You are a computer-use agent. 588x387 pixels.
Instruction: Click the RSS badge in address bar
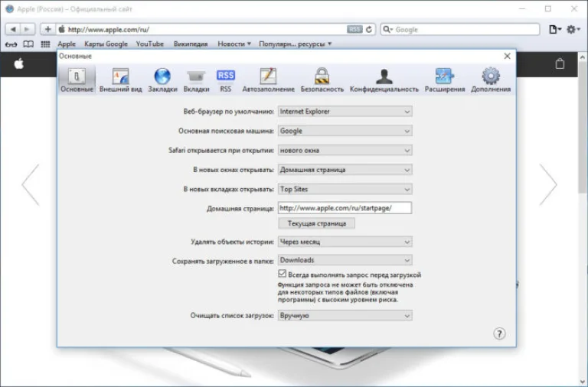coord(354,29)
